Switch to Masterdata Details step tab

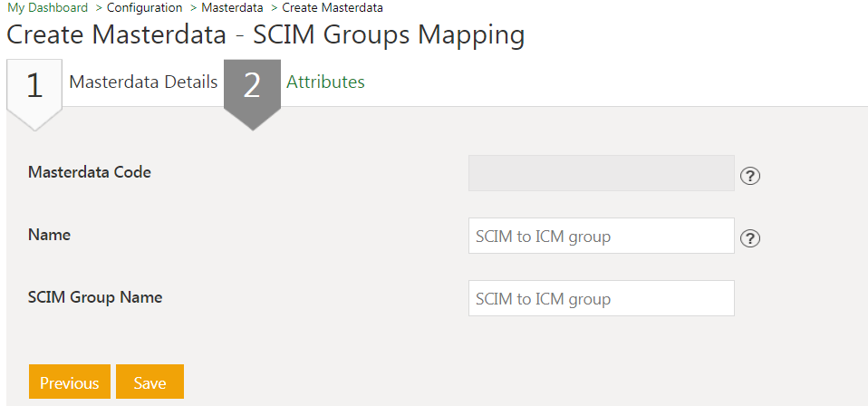(x=143, y=82)
